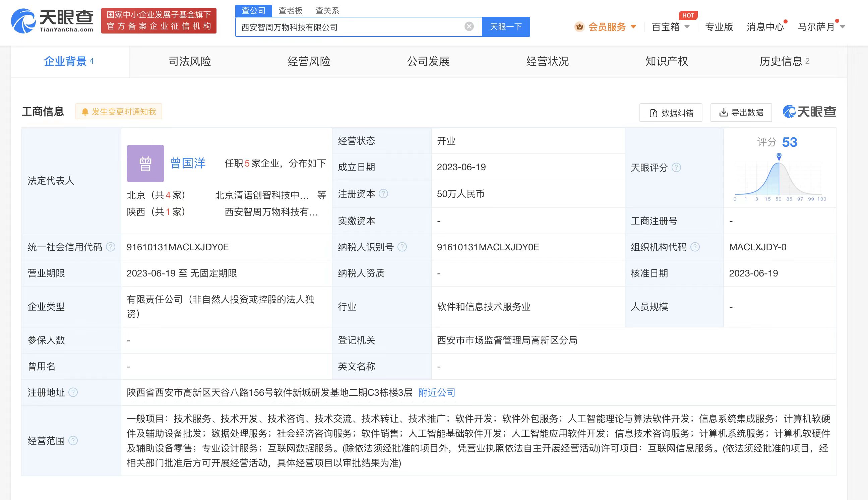
Task: Click the 陕西（共1家） region text
Action: point(156,212)
